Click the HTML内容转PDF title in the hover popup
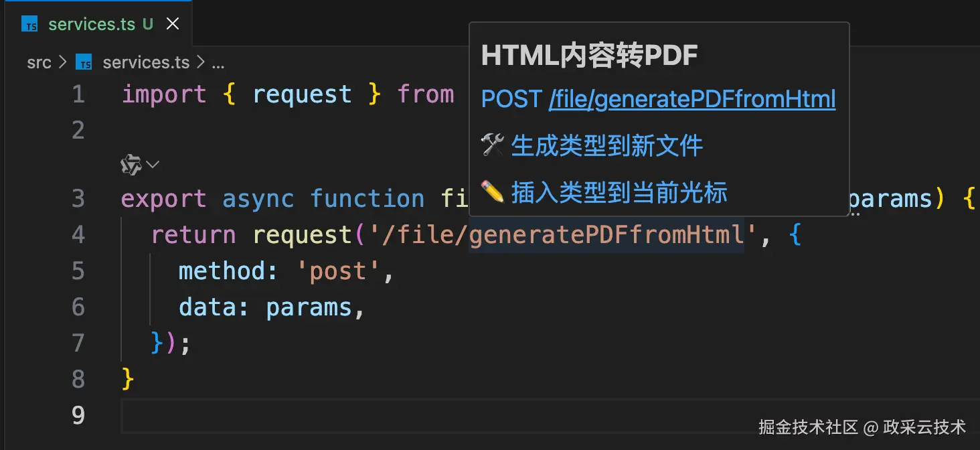Screen dimensions: 980x450 coord(589,56)
